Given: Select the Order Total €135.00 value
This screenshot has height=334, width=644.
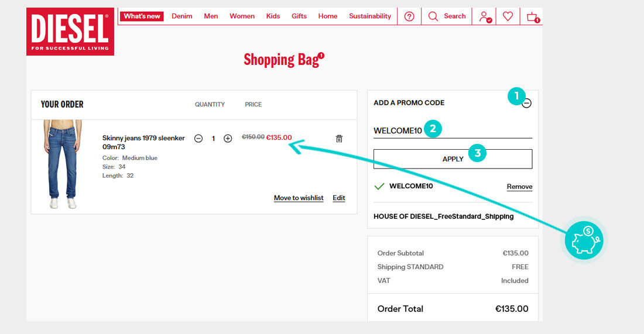Looking at the screenshot, I should tap(512, 309).
